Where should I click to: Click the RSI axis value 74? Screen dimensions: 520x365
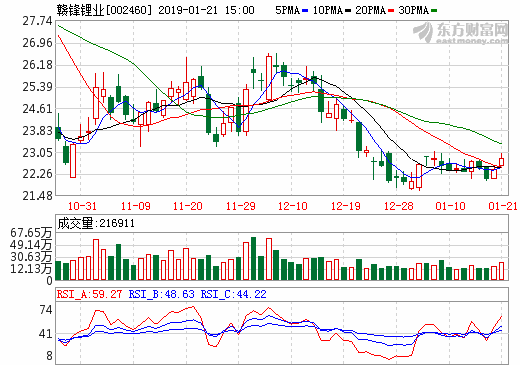click(46, 310)
